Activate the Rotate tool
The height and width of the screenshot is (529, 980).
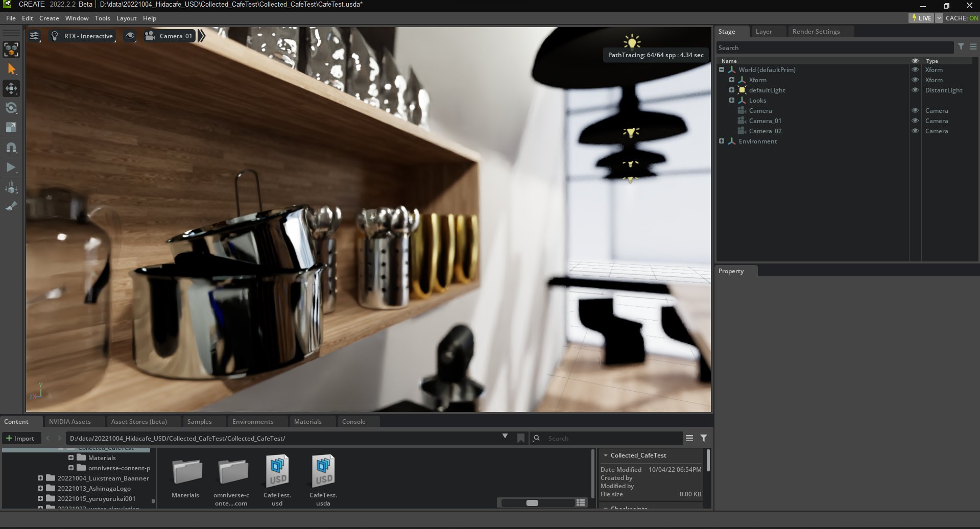click(11, 108)
